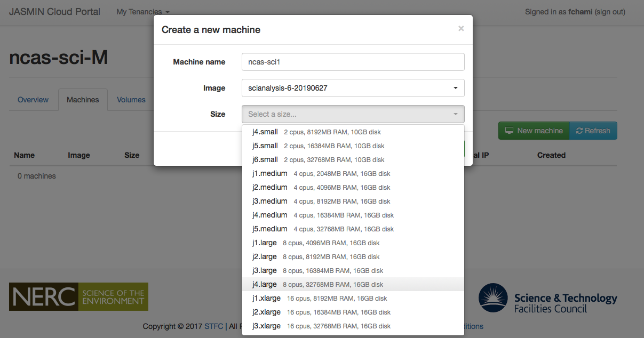Image resolution: width=644 pixels, height=338 pixels.
Task: Switch to the Volumes tab
Action: (131, 100)
